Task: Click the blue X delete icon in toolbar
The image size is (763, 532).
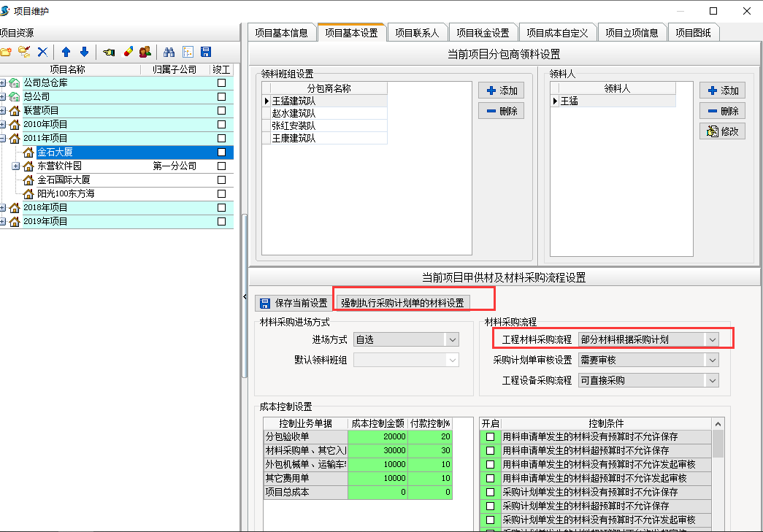Action: (x=42, y=52)
